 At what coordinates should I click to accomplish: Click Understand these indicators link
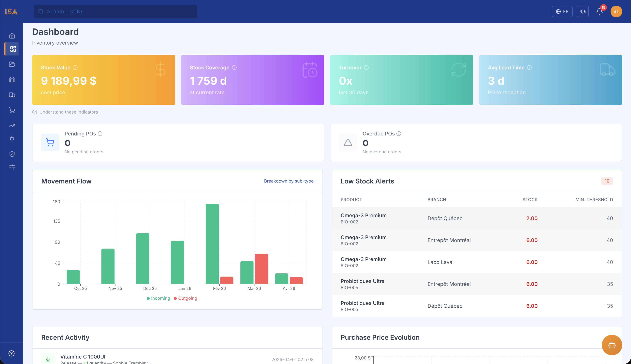pyautogui.click(x=68, y=112)
